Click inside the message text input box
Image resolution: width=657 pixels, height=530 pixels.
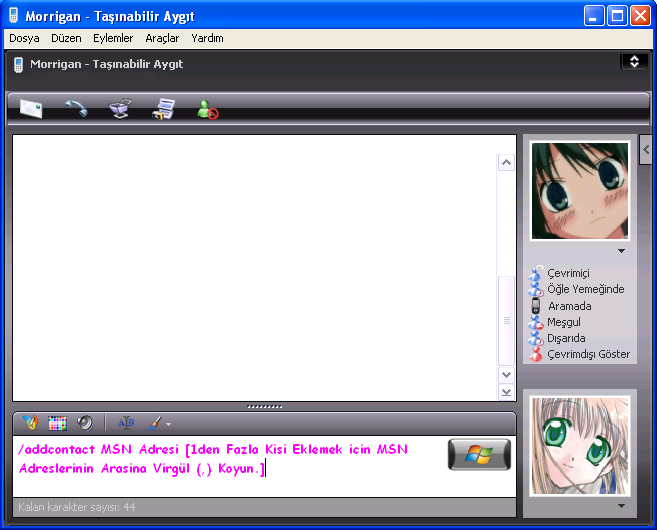tap(230, 466)
